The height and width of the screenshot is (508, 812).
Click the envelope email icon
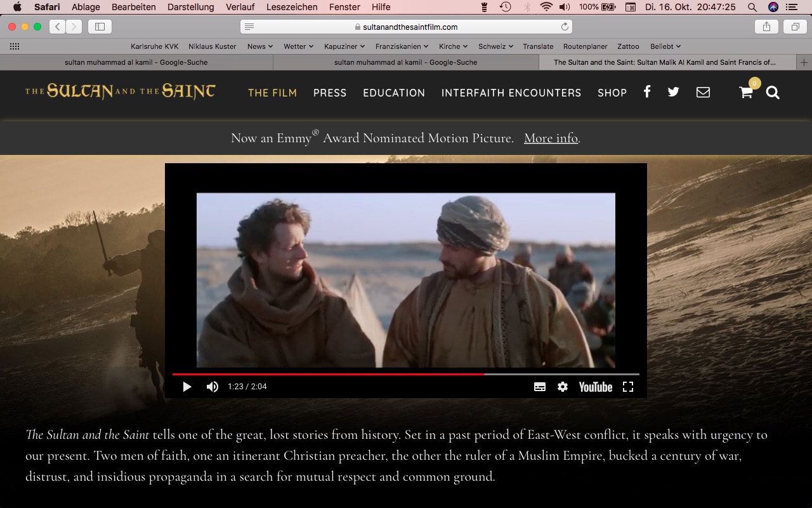(x=703, y=92)
